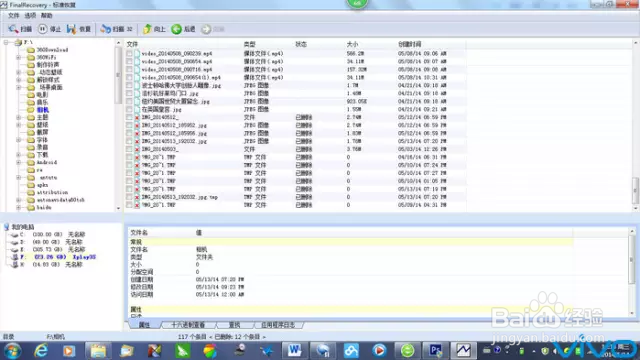The height and width of the screenshot is (360, 640).
Task: Switch to the 十六进制查看 tab
Action: (x=188, y=325)
